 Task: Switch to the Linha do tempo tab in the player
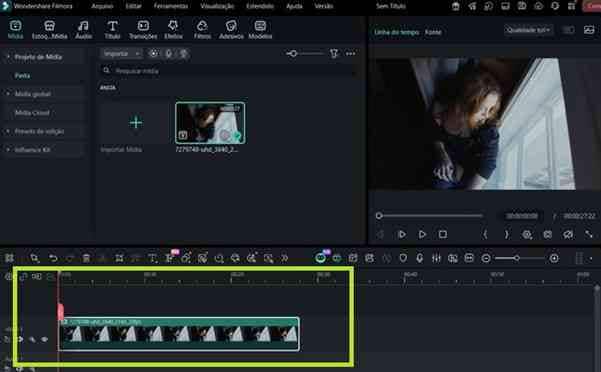(x=397, y=32)
